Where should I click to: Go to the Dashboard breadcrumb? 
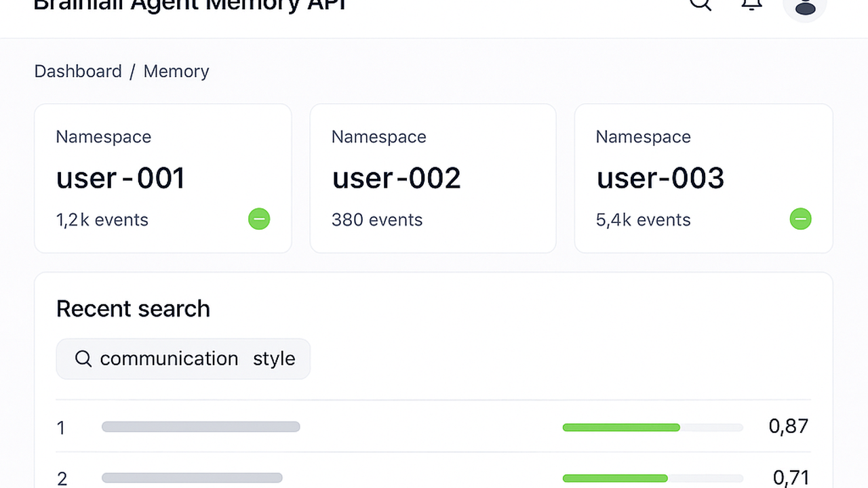coord(78,71)
